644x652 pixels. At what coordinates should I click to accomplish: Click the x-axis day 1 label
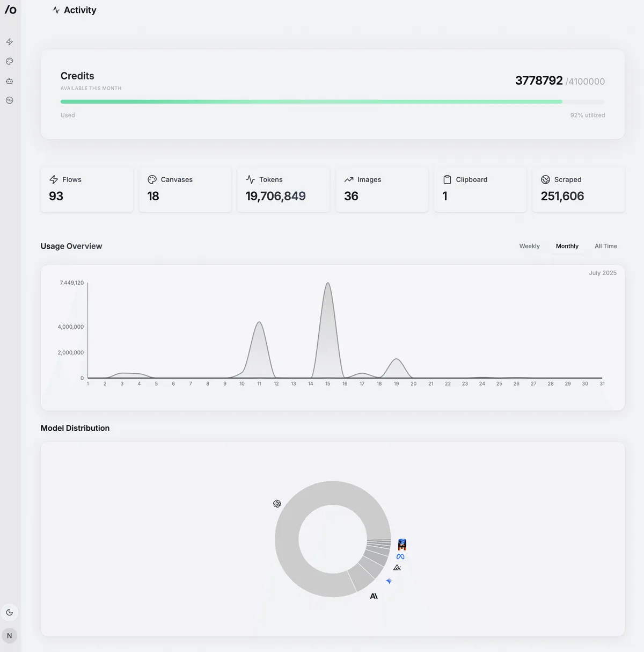click(88, 383)
